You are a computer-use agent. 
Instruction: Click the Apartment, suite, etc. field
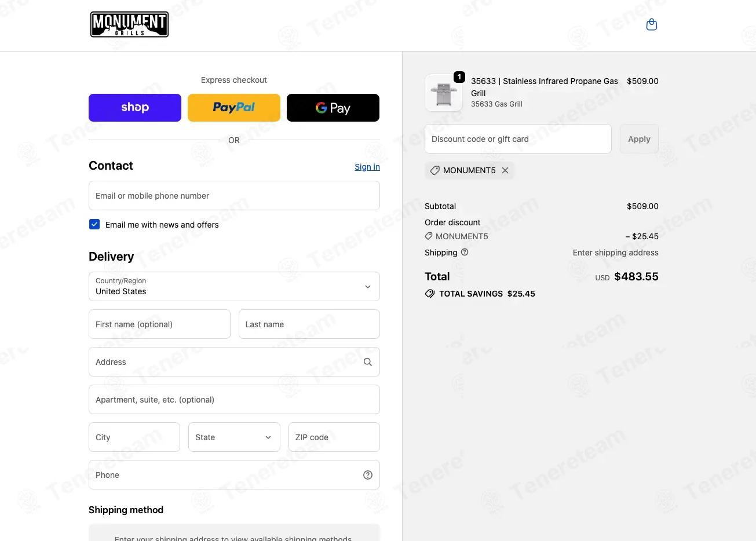tap(234, 400)
